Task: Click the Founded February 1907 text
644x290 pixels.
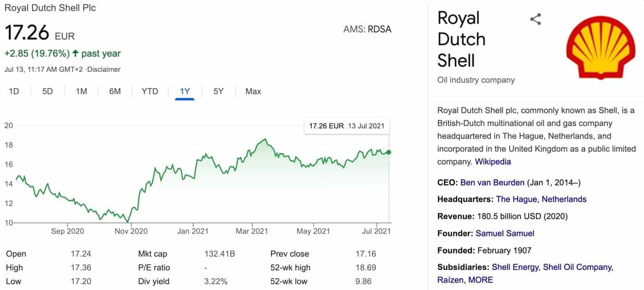Action: tap(484, 250)
